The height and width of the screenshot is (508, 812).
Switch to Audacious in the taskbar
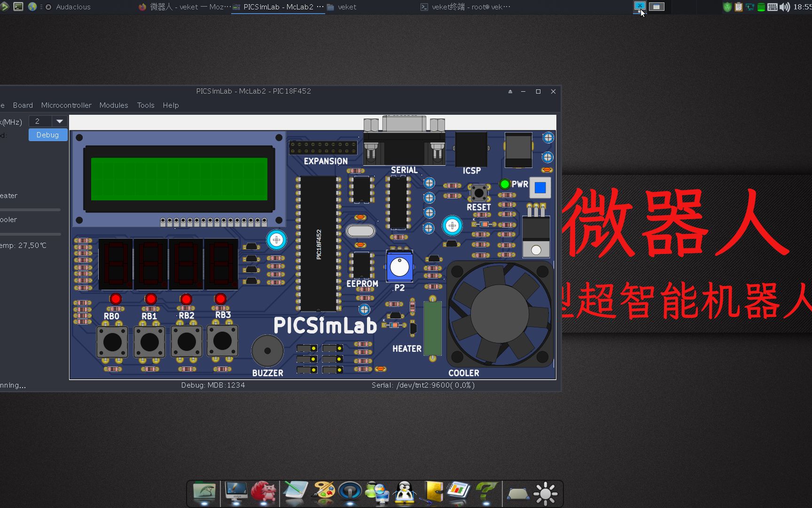[x=68, y=7]
